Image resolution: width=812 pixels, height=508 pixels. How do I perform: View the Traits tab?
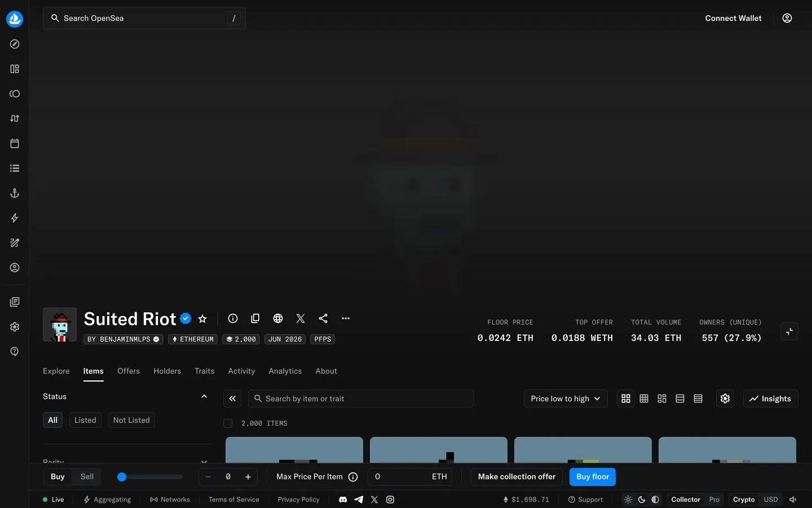coord(205,371)
